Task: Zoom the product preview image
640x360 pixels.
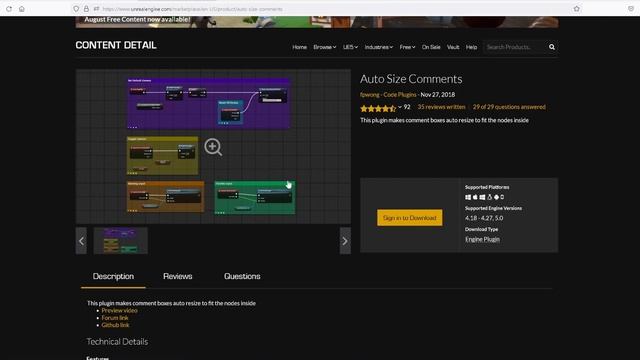Action: pyautogui.click(x=213, y=147)
